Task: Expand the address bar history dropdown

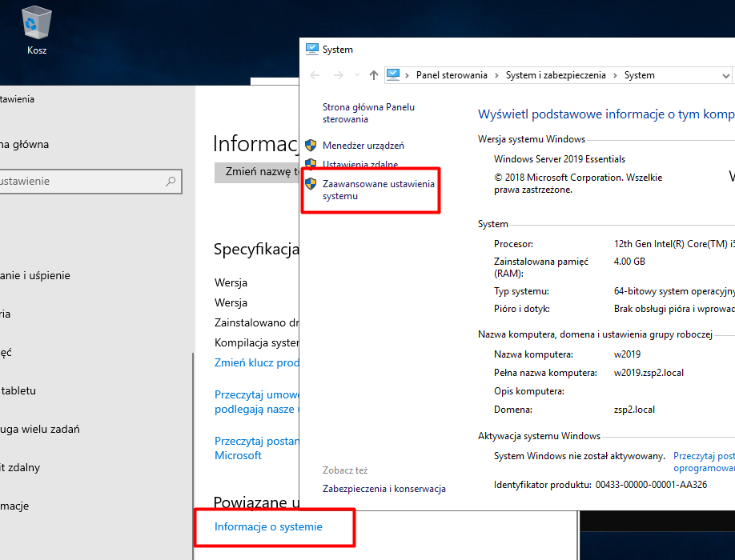Action: click(725, 75)
